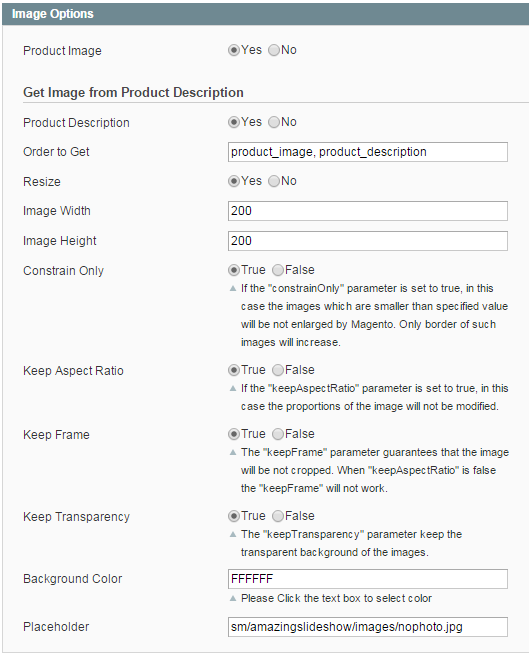Select No for Product Image

point(274,50)
